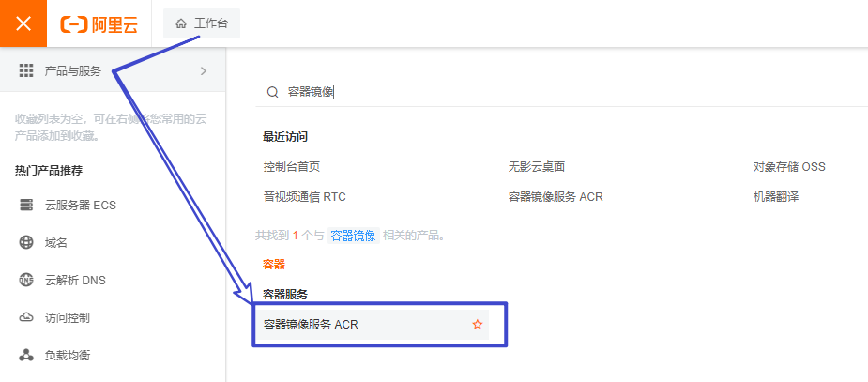Click the 产品与服务 grid icon
Viewport: 868px width, 382px height.
pos(26,70)
